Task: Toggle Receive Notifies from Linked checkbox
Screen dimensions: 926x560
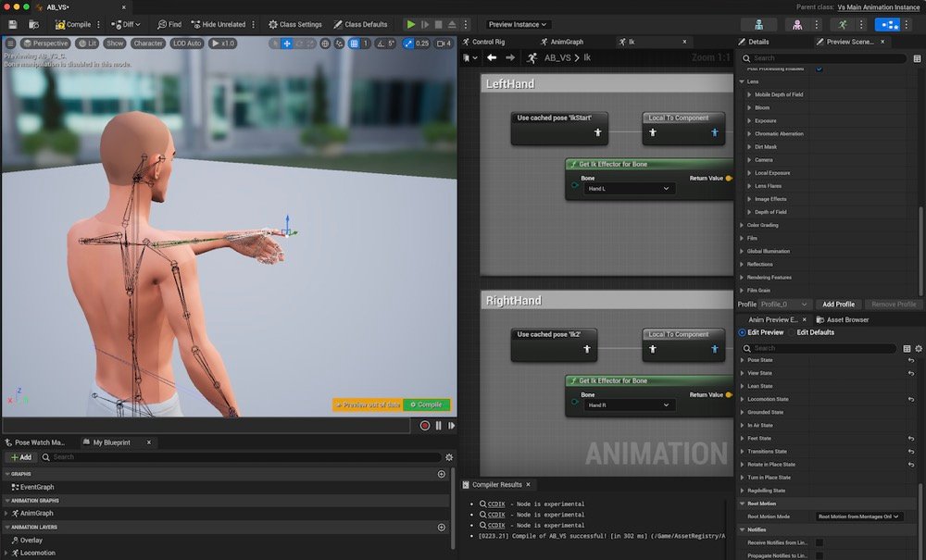Action: (820, 542)
